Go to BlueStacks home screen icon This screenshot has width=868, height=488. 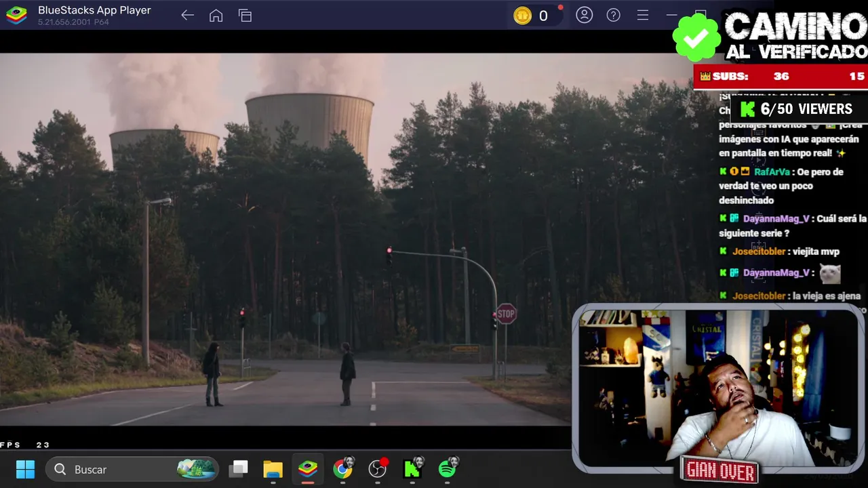click(x=216, y=16)
